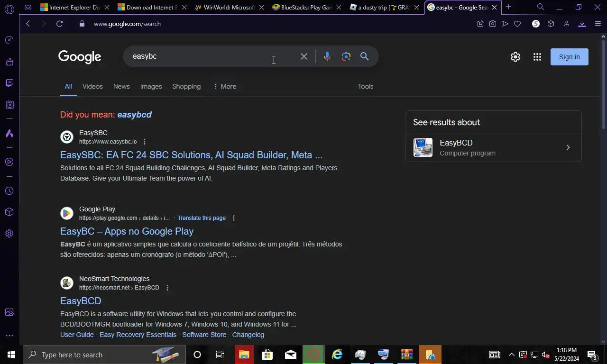Open the Changelog sitelink
Screen dimensions: 607x364
point(248,335)
